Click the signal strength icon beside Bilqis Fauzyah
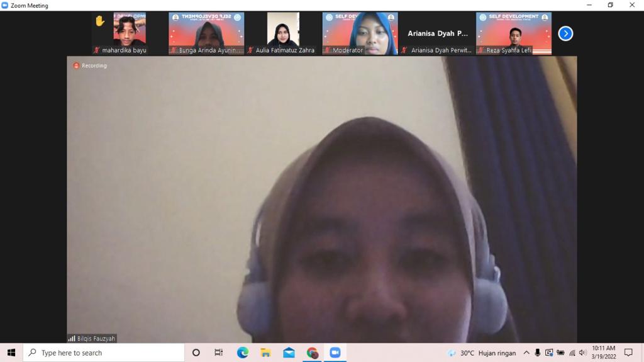The height and width of the screenshot is (362, 644). [x=72, y=339]
